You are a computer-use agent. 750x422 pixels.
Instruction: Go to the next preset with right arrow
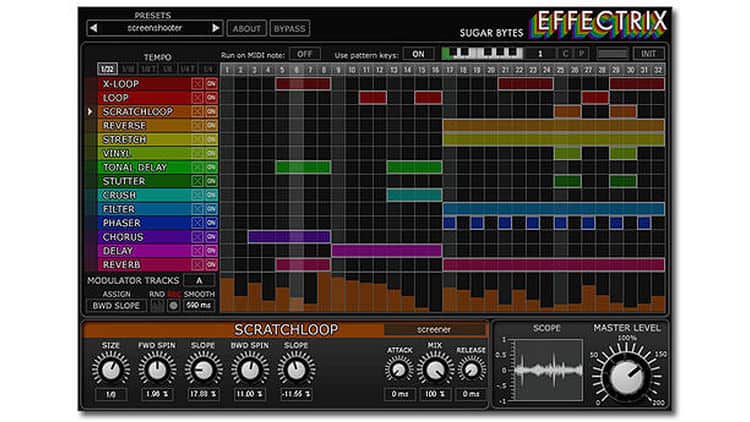[x=216, y=28]
